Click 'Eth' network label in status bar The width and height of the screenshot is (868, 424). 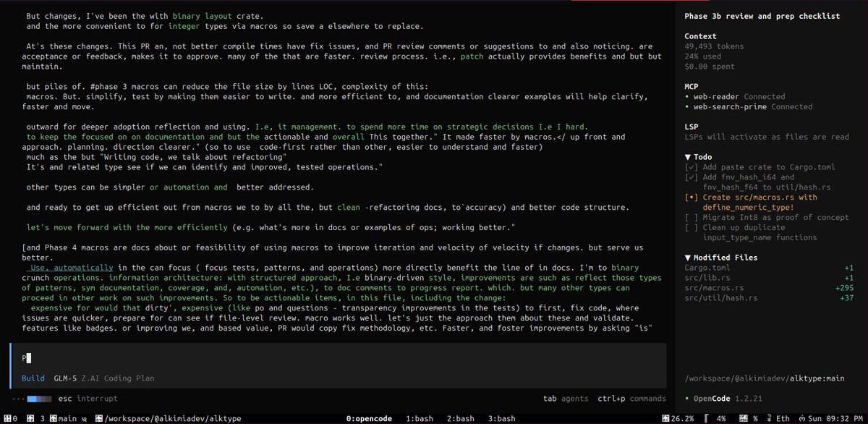(x=783, y=418)
